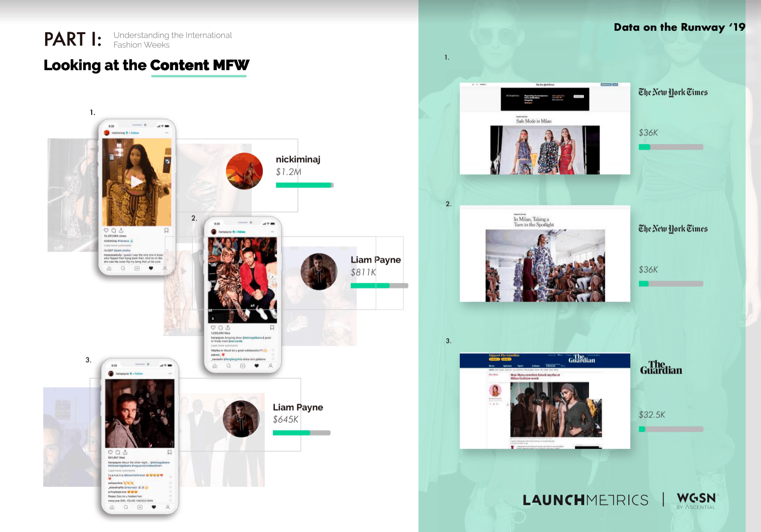Click The Guardian logo beside $32.5K

[x=661, y=367]
